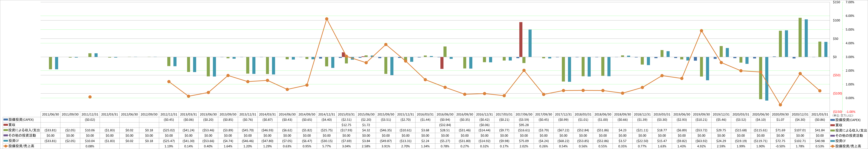Screen dimensions: 868x149
Task: Select the 2019/09/30 column header
Action: (701, 114)
